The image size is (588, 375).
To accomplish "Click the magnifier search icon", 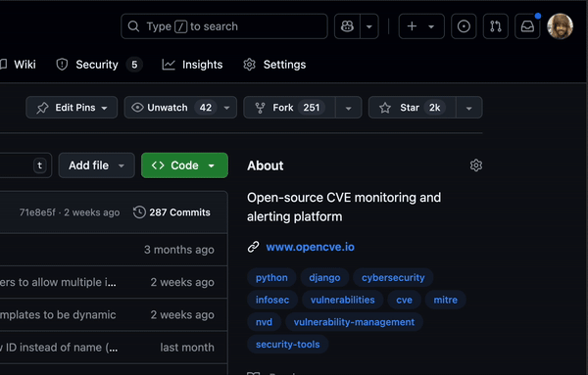I will [133, 26].
